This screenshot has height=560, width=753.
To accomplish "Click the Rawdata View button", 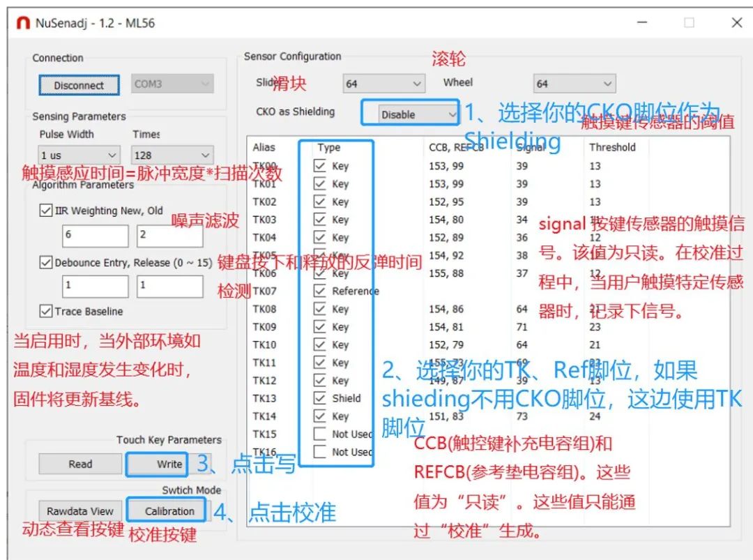I will [x=80, y=511].
